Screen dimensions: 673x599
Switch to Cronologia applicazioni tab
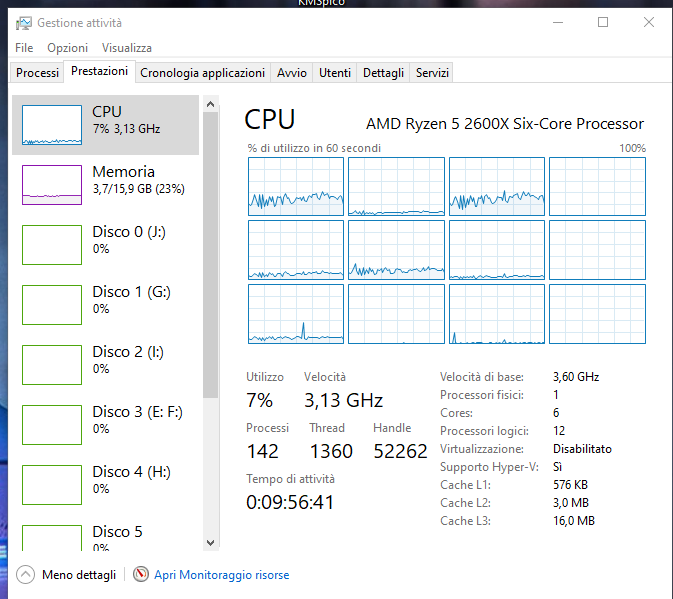point(203,73)
